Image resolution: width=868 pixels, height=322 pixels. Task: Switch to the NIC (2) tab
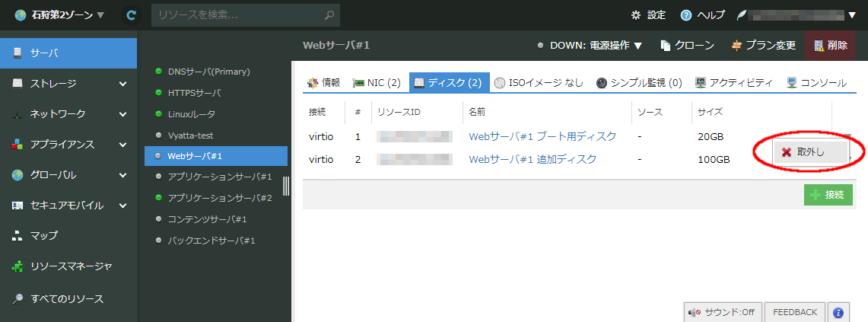[376, 82]
